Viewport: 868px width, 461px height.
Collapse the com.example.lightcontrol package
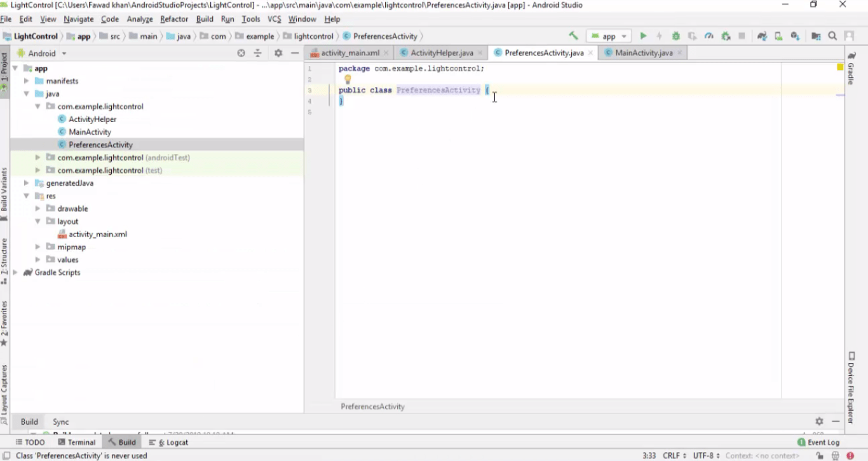click(37, 106)
